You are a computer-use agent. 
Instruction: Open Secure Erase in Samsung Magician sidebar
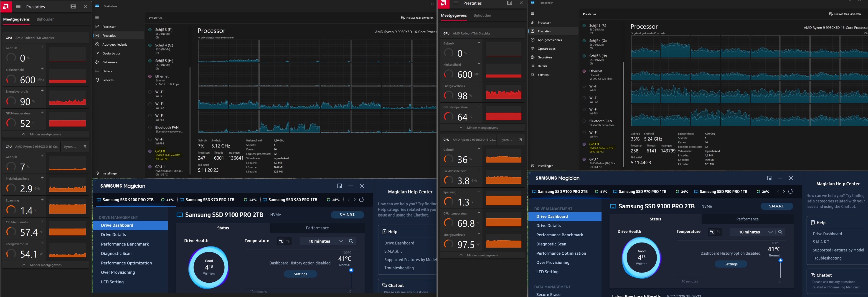coord(548,294)
